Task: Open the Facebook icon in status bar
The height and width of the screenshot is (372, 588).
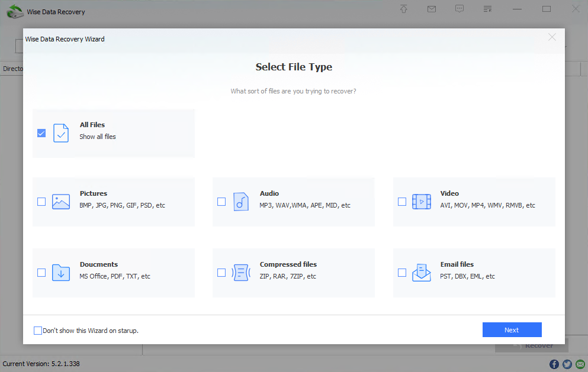Action: tap(554, 364)
